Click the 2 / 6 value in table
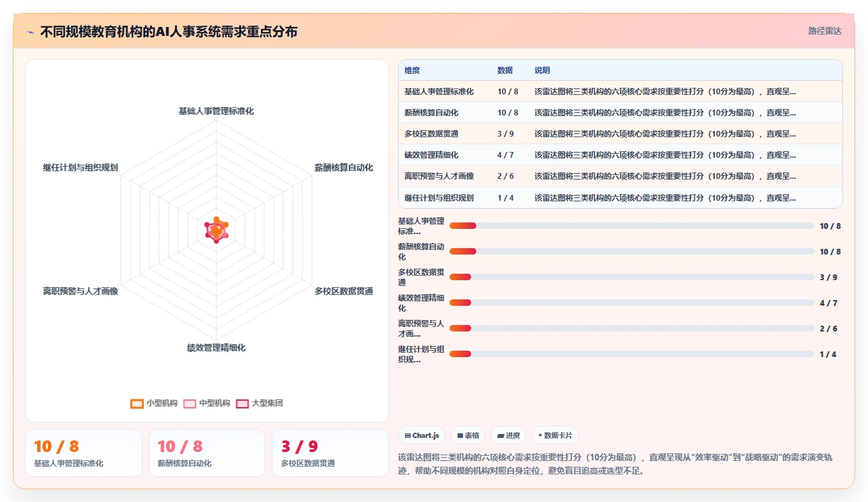 pyautogui.click(x=506, y=176)
